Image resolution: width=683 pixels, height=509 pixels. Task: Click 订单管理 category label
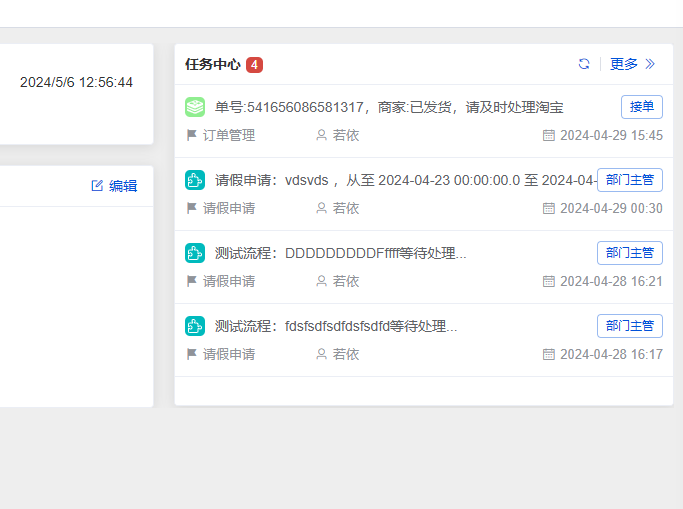coord(229,135)
